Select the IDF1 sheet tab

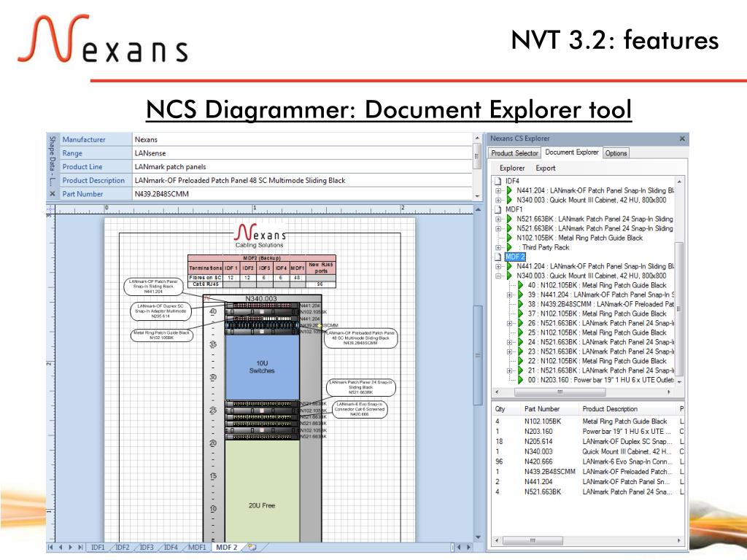98,547
